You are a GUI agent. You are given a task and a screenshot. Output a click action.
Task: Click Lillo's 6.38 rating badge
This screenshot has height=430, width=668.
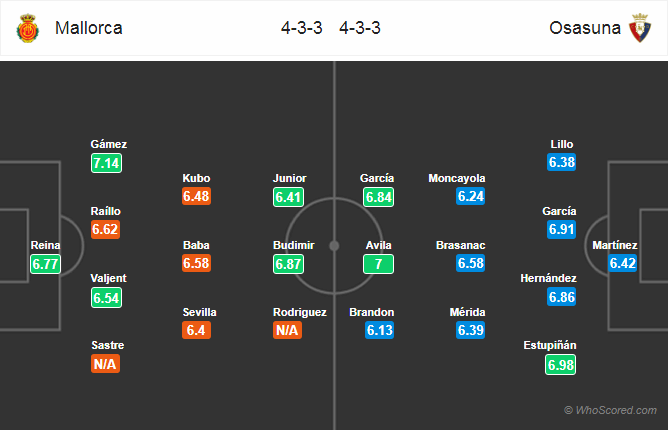[x=562, y=162]
